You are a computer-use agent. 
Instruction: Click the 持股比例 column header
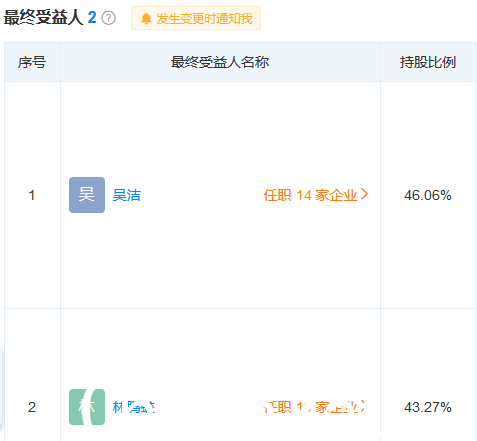[x=428, y=62]
